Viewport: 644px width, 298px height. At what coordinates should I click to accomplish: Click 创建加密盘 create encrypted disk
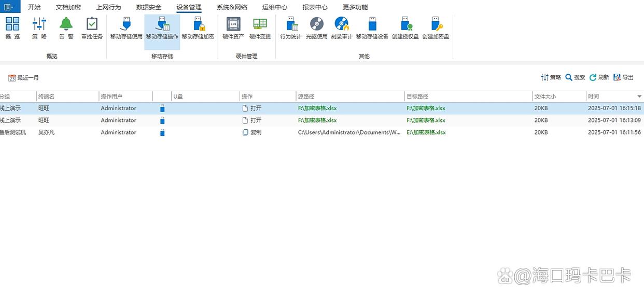436,28
